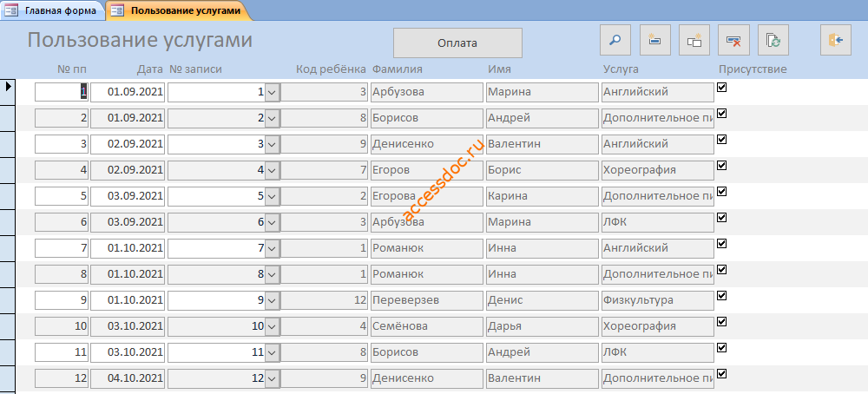Image resolution: width=868 pixels, height=394 pixels.
Task: Expand № записи dropdown in row 10
Action: [x=272, y=326]
